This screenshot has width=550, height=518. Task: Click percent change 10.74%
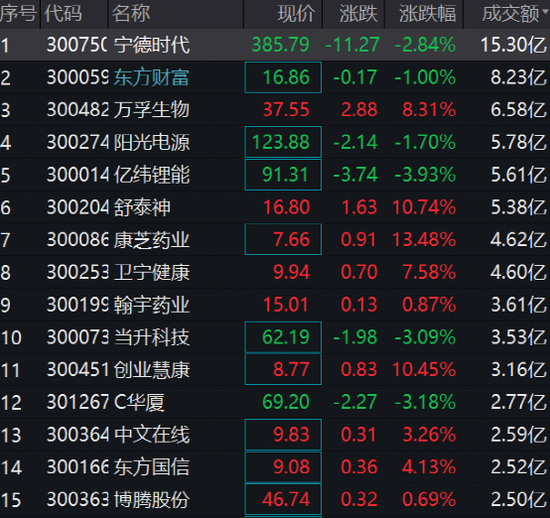click(424, 207)
